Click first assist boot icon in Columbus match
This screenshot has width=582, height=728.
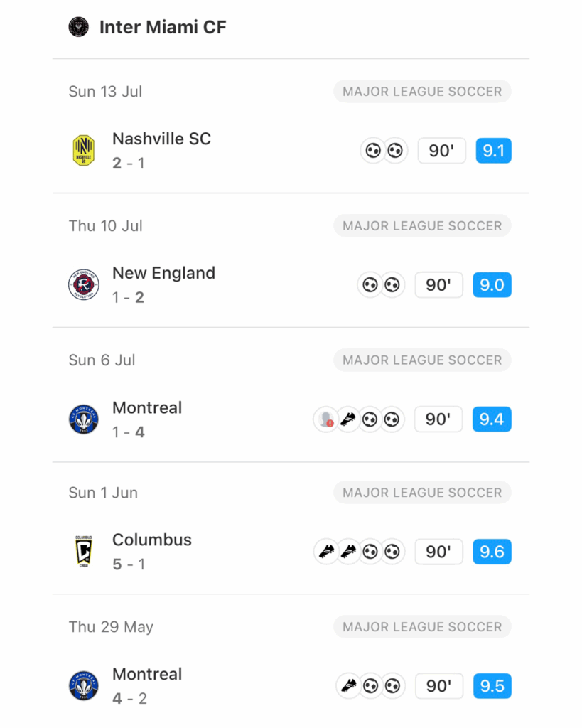tap(326, 552)
